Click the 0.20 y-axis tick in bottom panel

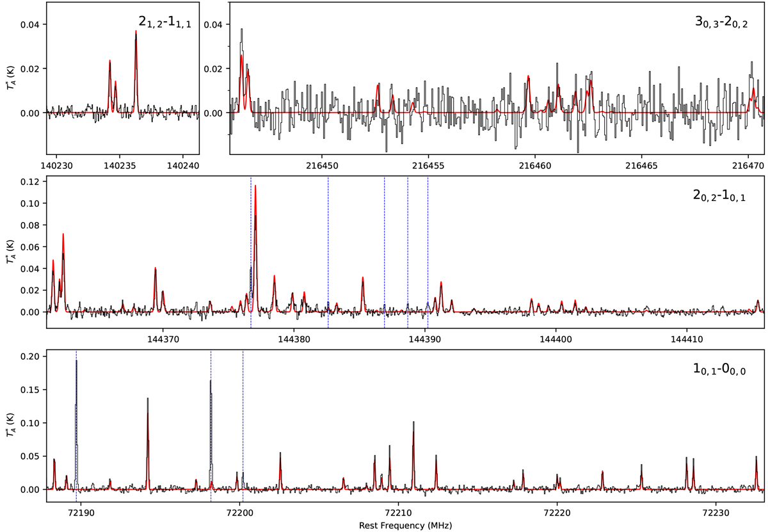click(x=30, y=357)
